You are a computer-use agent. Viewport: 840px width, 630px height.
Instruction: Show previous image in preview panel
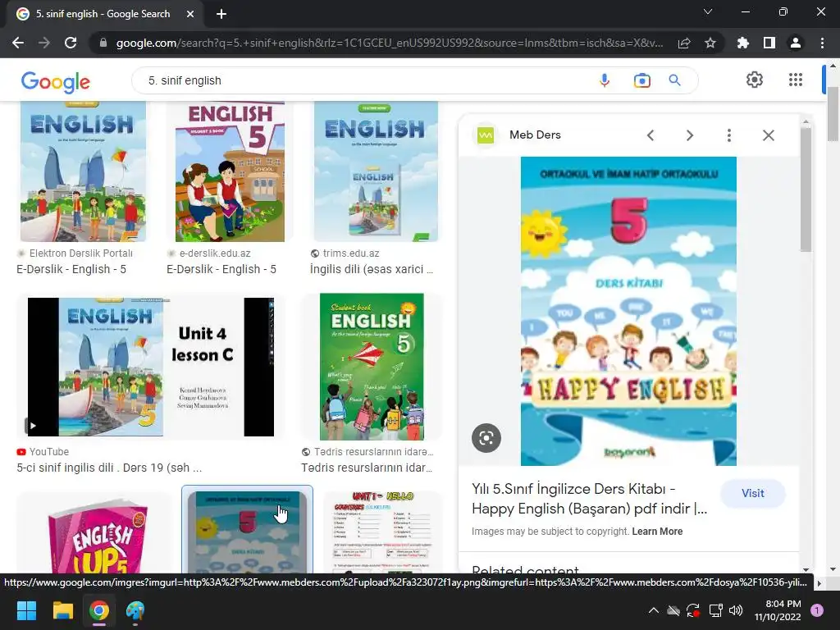point(651,135)
